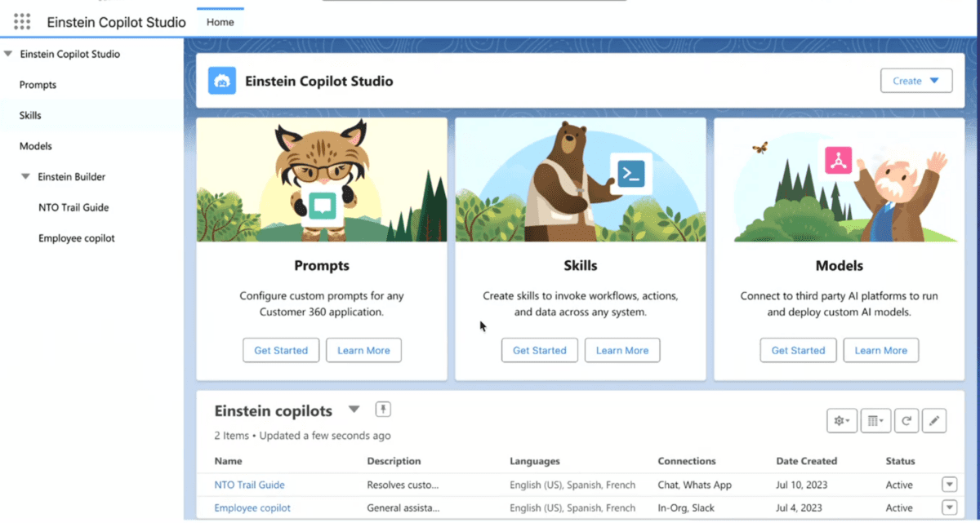Click the 'General assista...' description cell
Screen dimensions: 980x523
coord(403,507)
